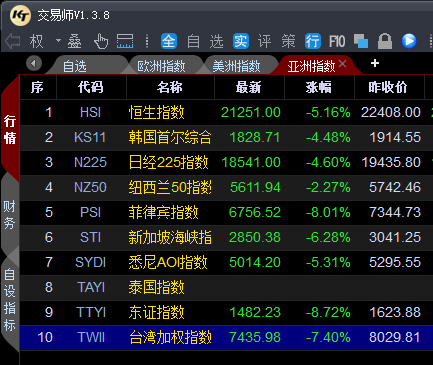Click the 自 toolbar button
This screenshot has width=433, height=365.
point(193,41)
